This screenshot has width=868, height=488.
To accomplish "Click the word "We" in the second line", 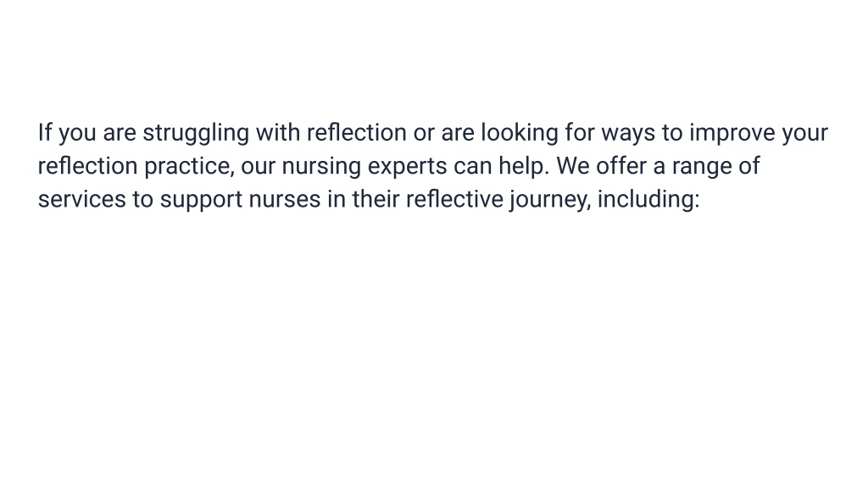I will 573,166.
